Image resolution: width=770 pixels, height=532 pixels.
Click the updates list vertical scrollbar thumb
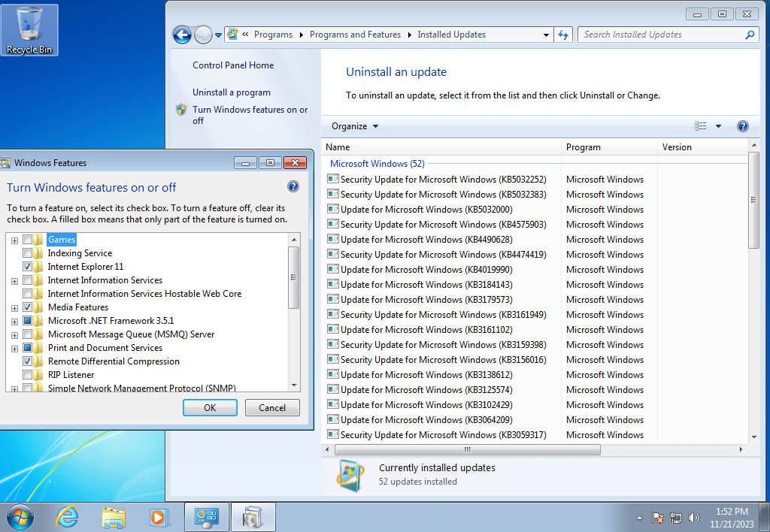click(x=753, y=200)
